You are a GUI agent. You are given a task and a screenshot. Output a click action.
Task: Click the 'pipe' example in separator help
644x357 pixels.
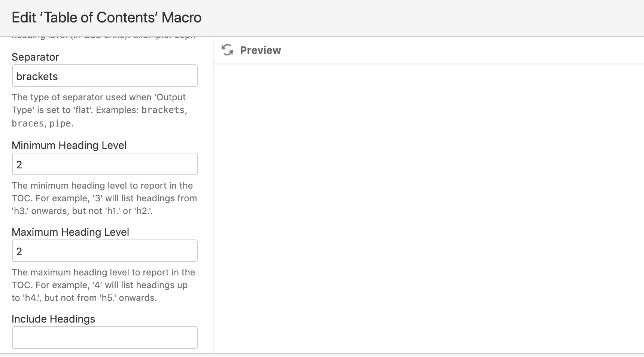coord(60,123)
